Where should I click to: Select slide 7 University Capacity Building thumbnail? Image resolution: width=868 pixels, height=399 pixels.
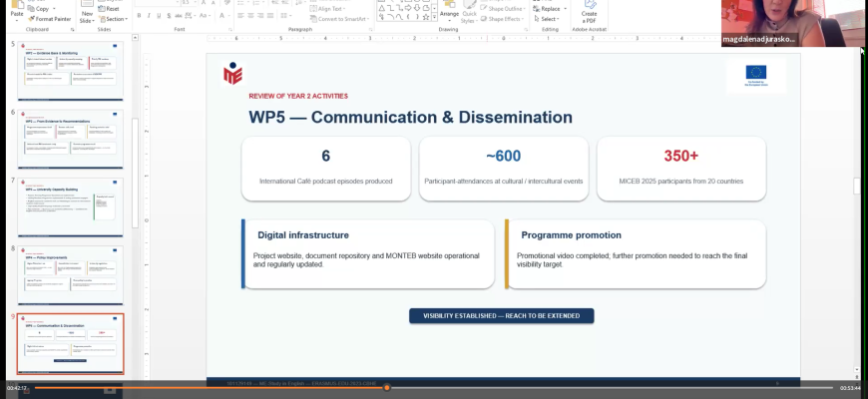(x=70, y=206)
